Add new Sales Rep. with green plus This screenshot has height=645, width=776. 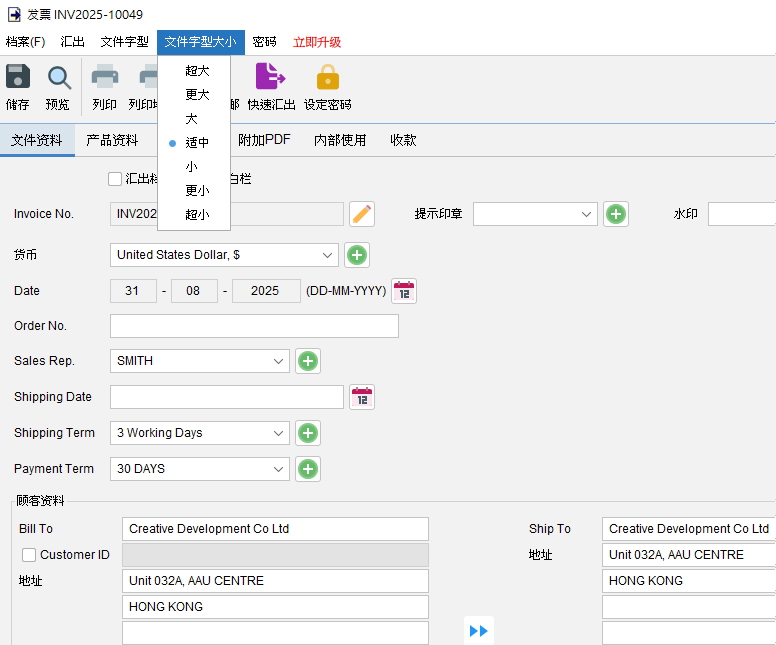[x=308, y=361]
